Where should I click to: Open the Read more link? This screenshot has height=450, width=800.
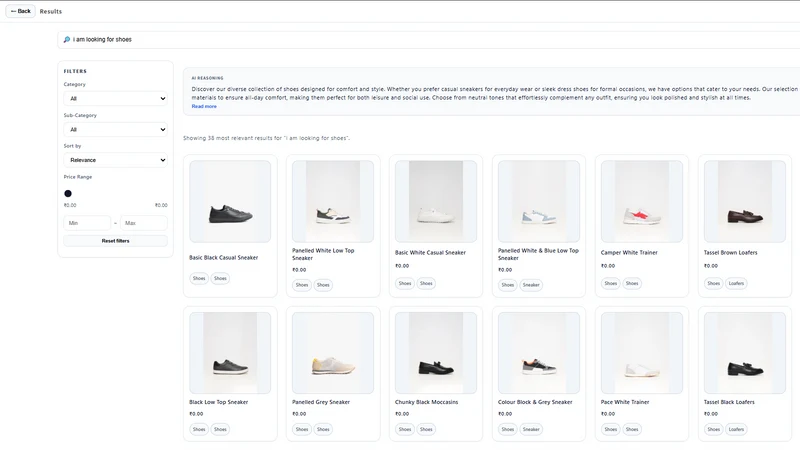(x=204, y=106)
